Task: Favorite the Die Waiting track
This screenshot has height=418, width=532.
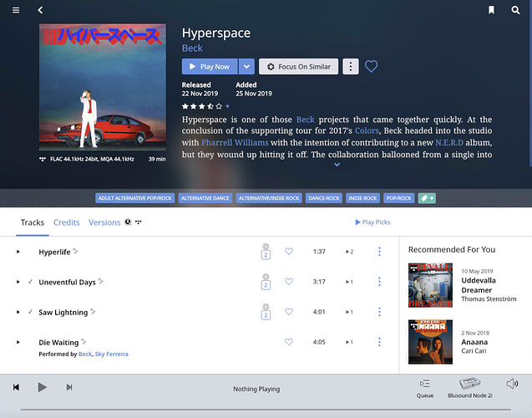Action: point(289,342)
